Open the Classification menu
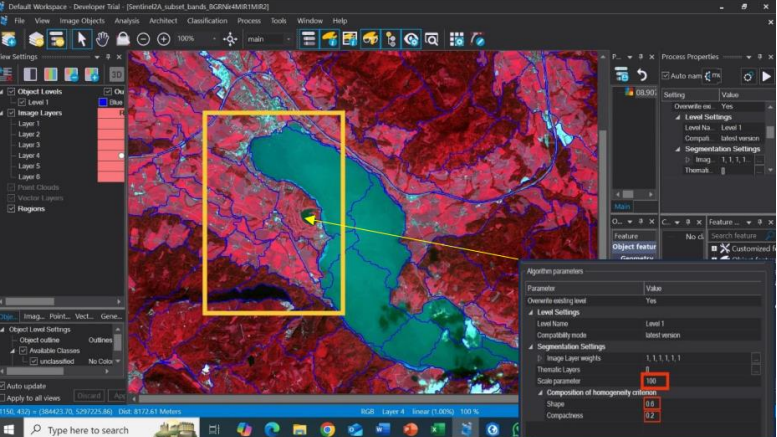This screenshot has width=777, height=437. click(x=207, y=21)
